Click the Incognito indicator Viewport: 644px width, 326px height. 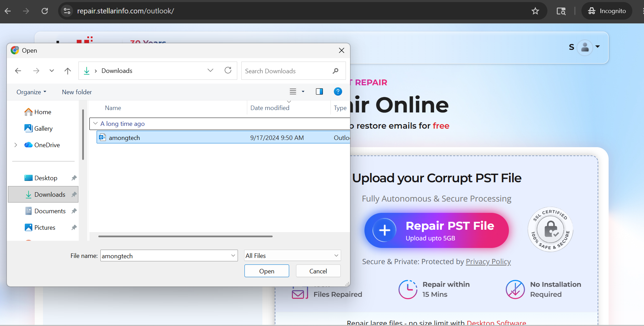[x=607, y=11]
